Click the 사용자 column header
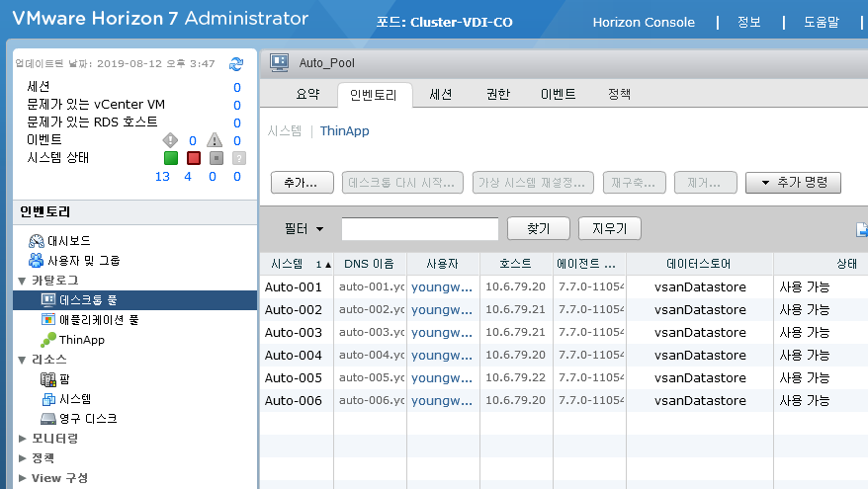This screenshot has width=868, height=489. [x=443, y=264]
